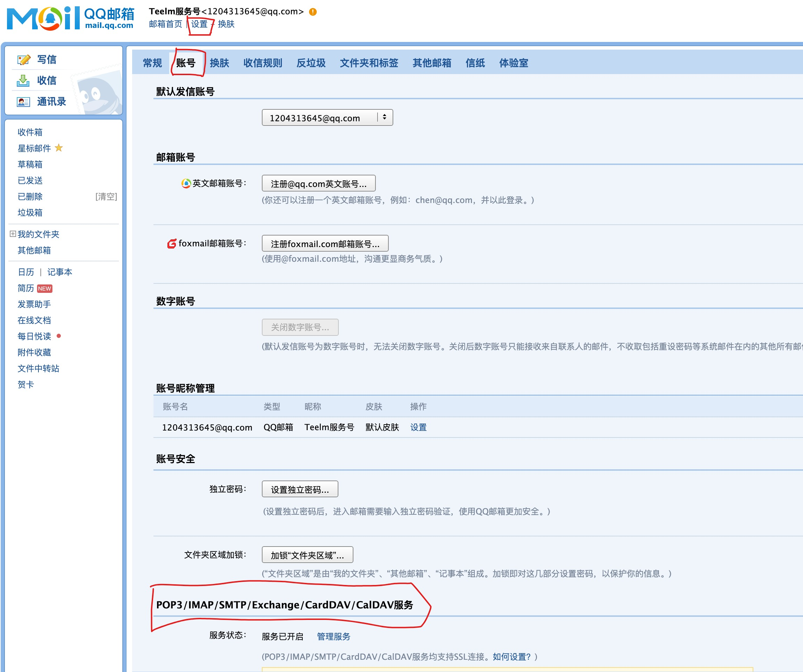Click [清空] next to 已删除
803x672 pixels.
[x=106, y=196]
